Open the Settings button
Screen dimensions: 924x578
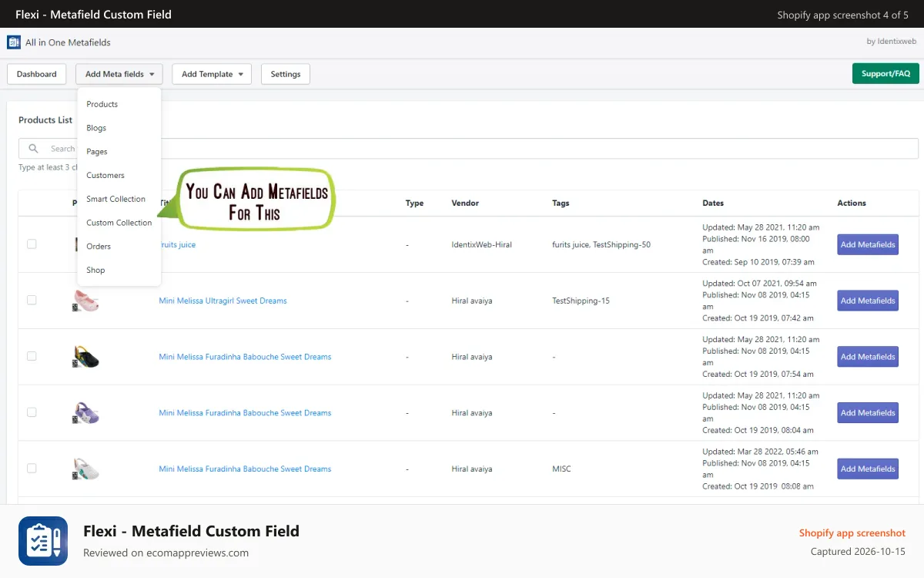pos(286,74)
